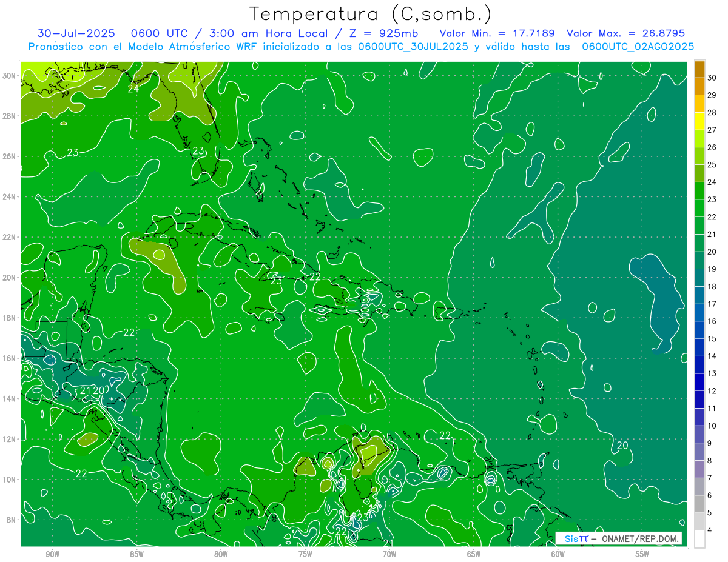Click the '24' contour label near Florida panhandle

(x=133, y=89)
